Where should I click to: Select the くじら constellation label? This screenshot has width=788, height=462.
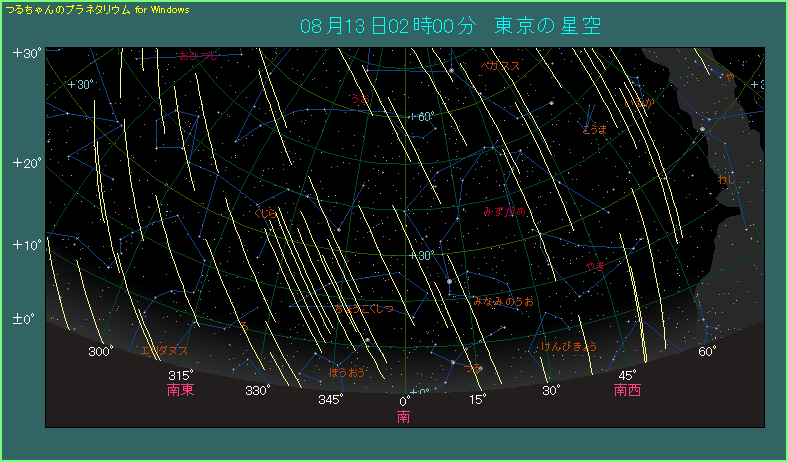click(x=265, y=213)
